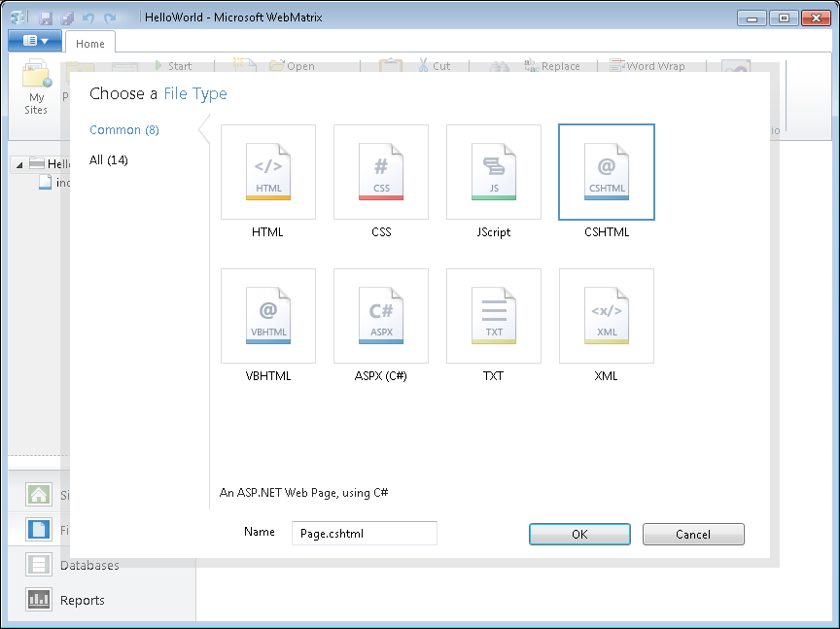Select the CSHTML file type tile
This screenshot has height=629, width=840.
(x=607, y=172)
